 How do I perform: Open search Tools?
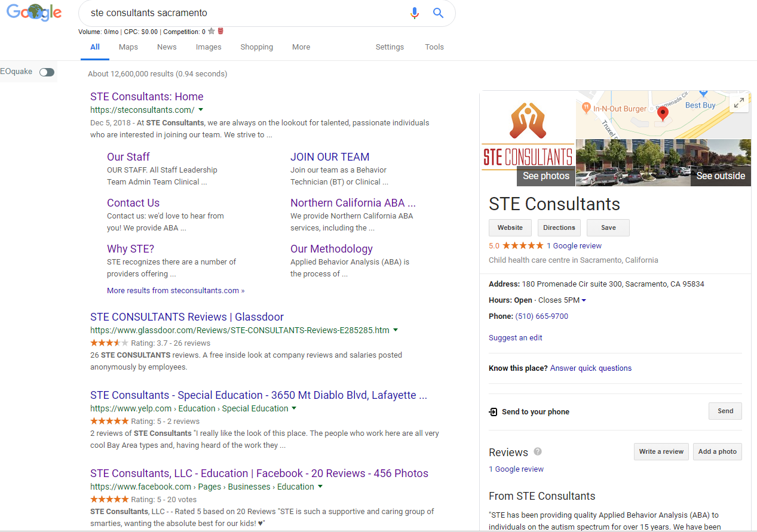434,47
